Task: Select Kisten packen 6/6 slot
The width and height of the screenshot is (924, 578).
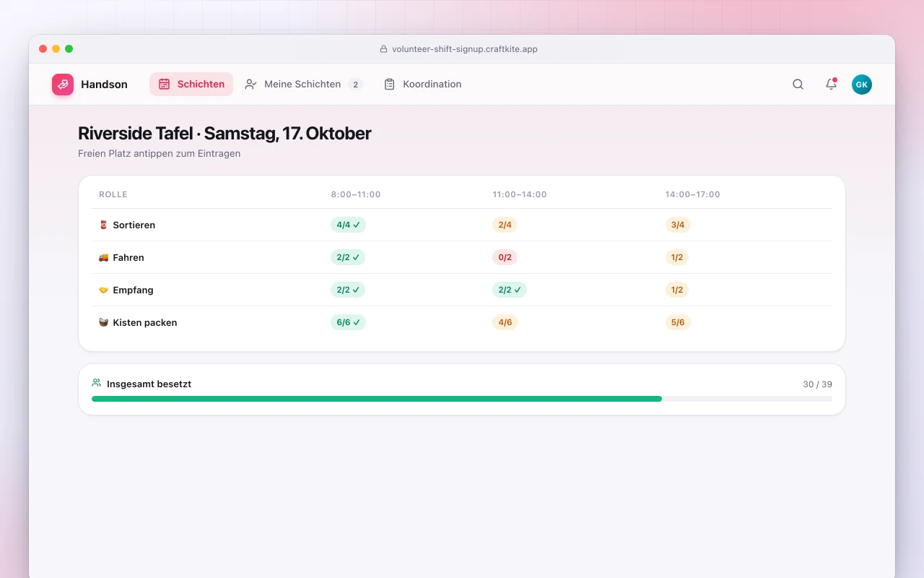Action: point(348,322)
